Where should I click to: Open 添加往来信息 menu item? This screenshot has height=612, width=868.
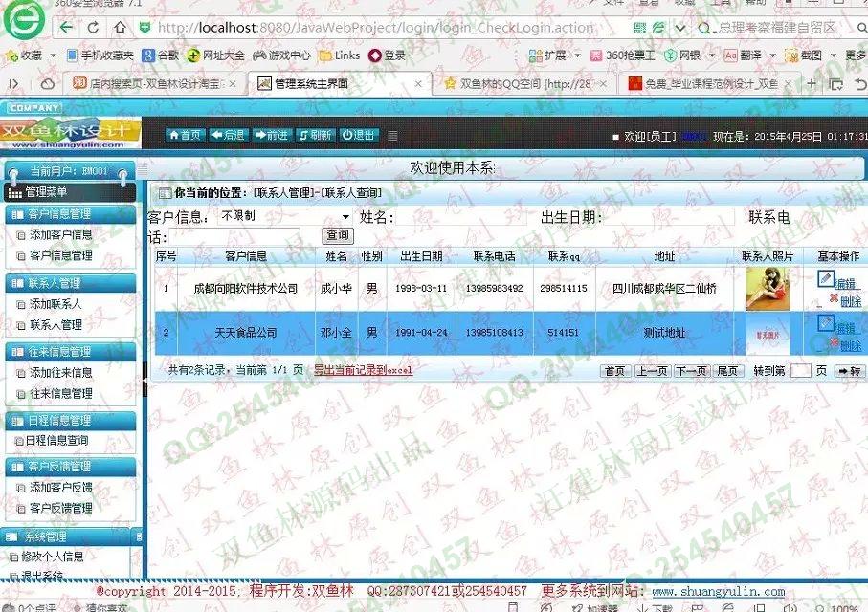click(61, 373)
